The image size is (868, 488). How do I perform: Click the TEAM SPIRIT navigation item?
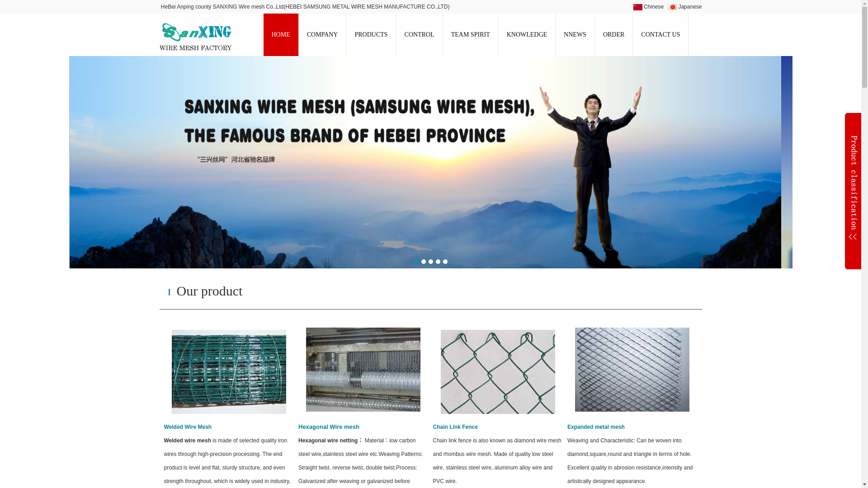pyautogui.click(x=470, y=35)
